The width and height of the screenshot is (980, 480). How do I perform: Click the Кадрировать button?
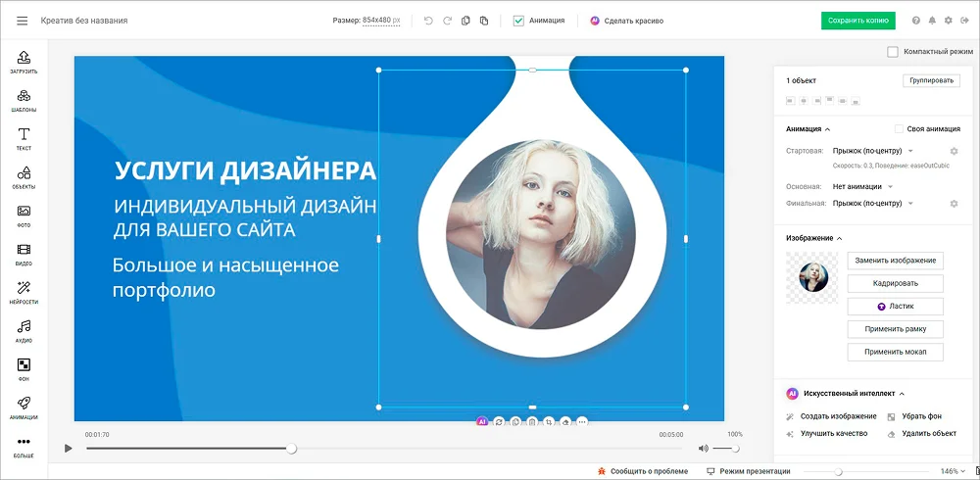click(895, 283)
